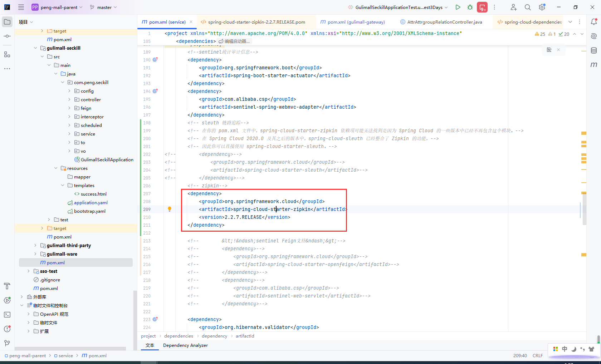Click the 209:40 caret position indicator

(520, 355)
